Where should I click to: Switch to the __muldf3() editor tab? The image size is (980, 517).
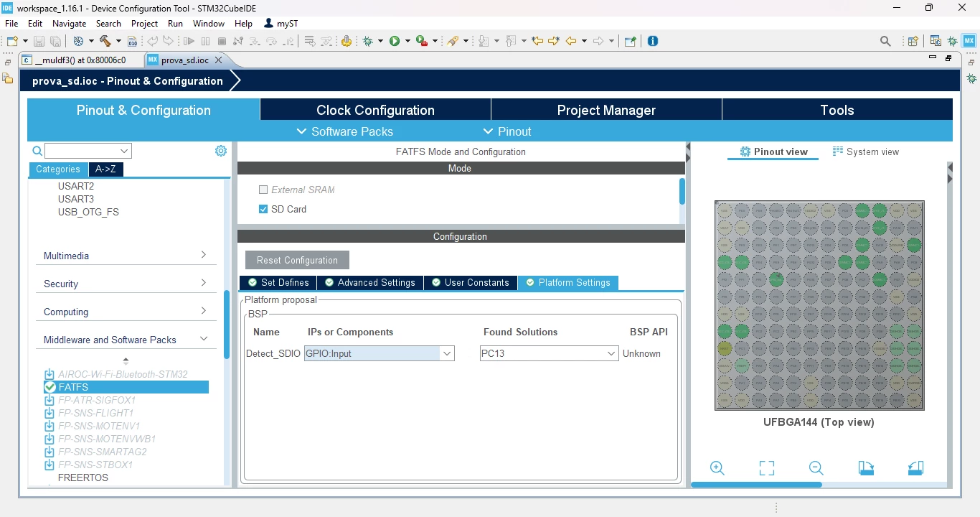(74, 60)
